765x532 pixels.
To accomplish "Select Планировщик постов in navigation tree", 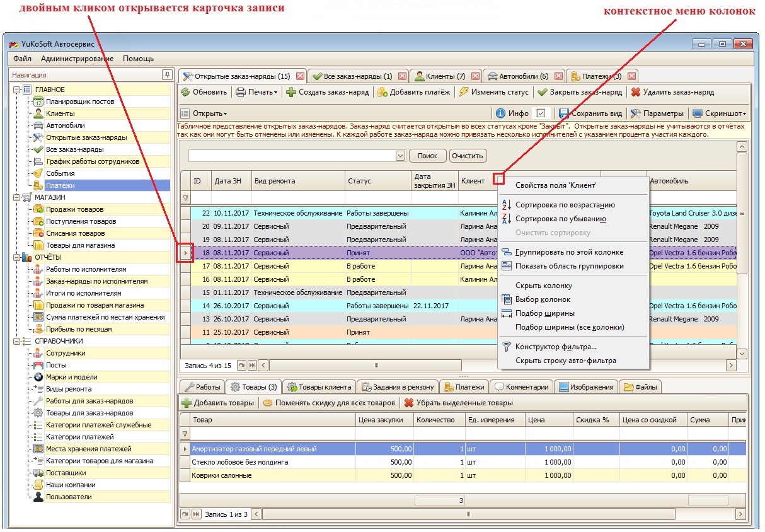I will (x=80, y=101).
